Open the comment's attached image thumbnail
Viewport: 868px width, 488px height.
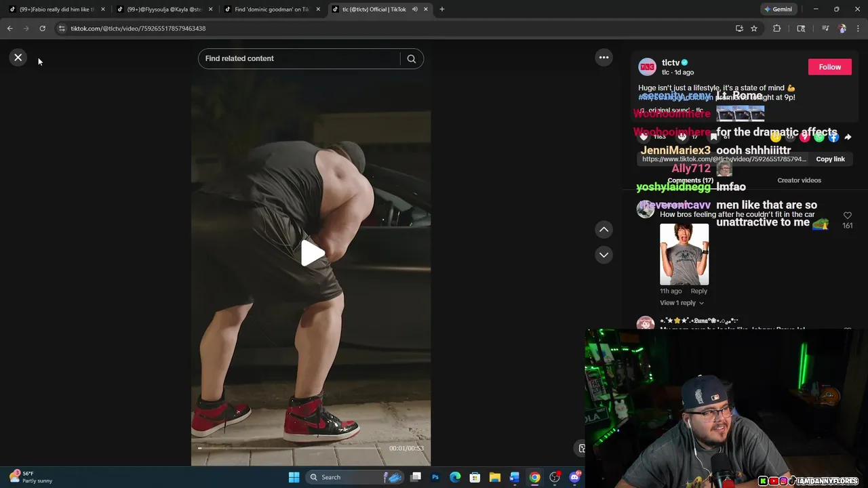pyautogui.click(x=684, y=254)
